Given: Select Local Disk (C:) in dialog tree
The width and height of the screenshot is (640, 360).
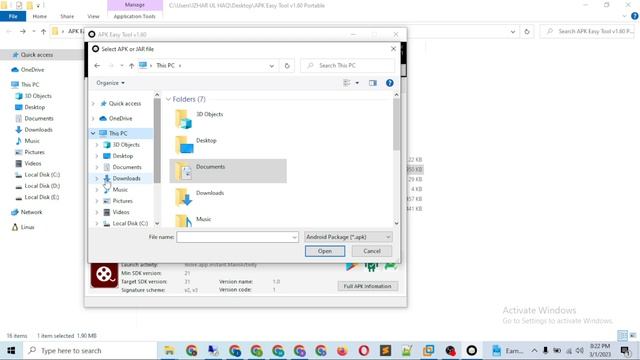Looking at the screenshot, I should pos(130,223).
